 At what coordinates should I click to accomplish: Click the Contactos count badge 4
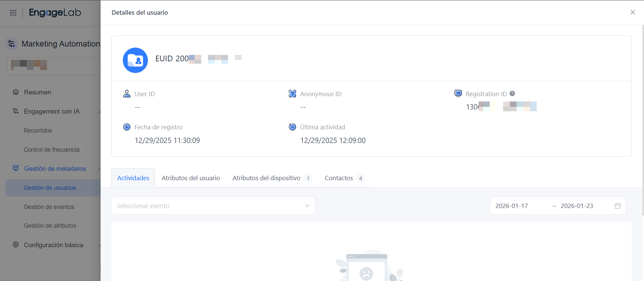pyautogui.click(x=361, y=178)
